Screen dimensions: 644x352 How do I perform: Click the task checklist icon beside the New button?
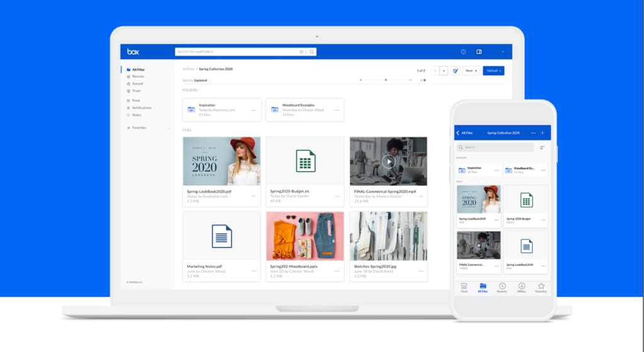pos(455,71)
